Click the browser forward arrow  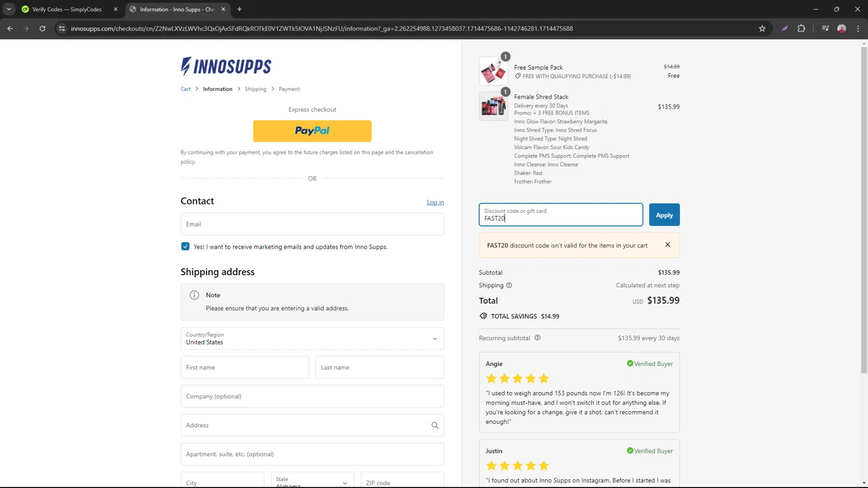(26, 28)
